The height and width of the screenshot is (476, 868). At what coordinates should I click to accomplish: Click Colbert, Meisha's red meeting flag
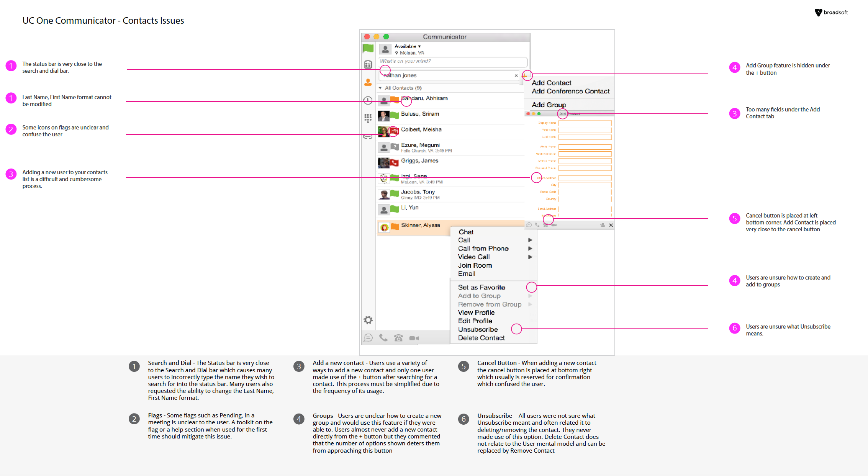pos(394,131)
